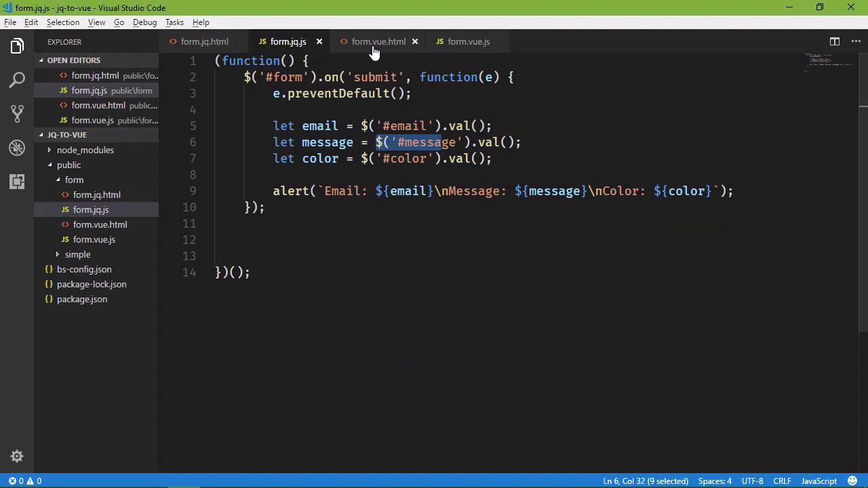Screen dimensions: 868x488
Task: Click the EXPLORER panel title
Action: 64,42
